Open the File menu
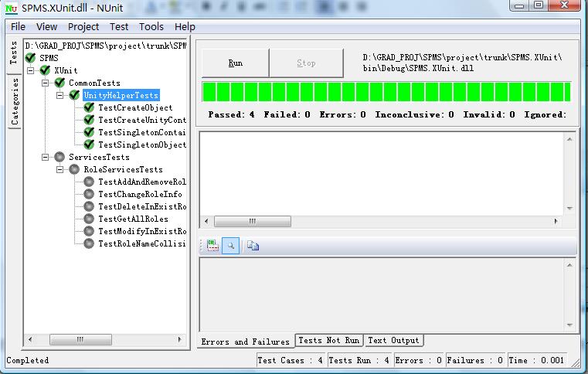 click(x=18, y=26)
